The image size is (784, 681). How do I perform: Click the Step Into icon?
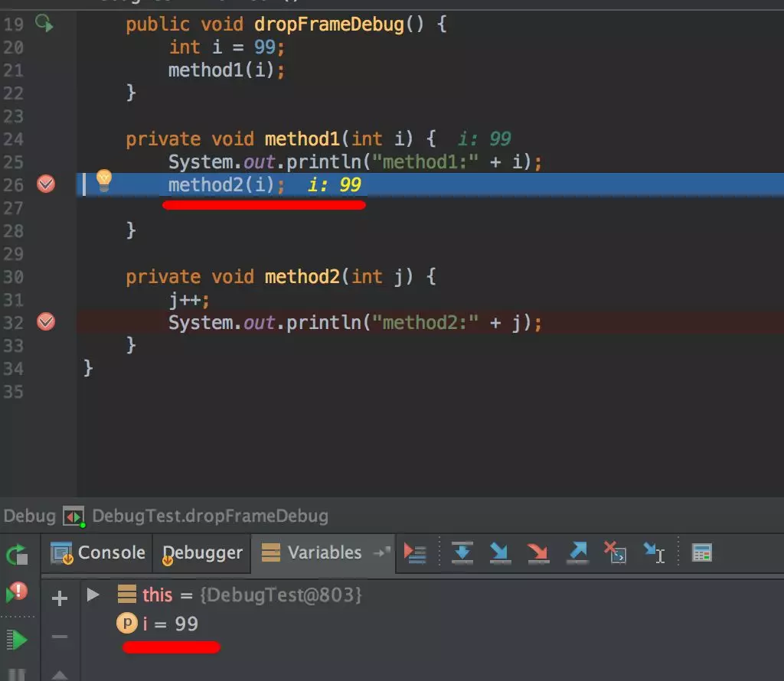pyautogui.click(x=500, y=553)
